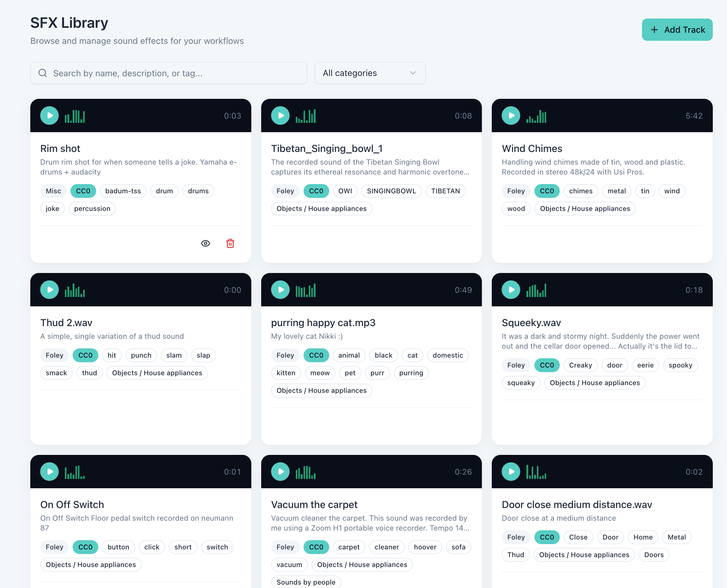This screenshot has width=727, height=588.
Task: Toggle the Foley tag on purring happy cat.mp3
Action: click(285, 355)
